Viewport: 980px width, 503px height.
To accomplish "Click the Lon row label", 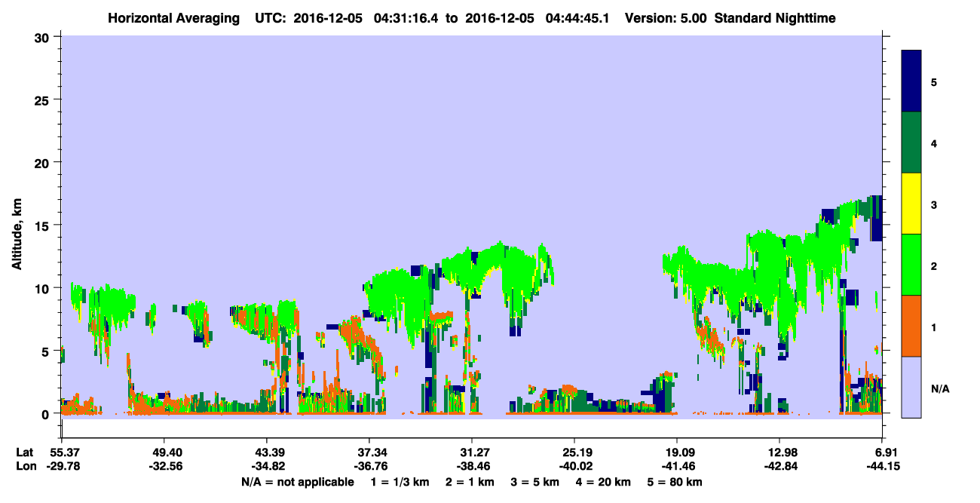I will click(25, 466).
